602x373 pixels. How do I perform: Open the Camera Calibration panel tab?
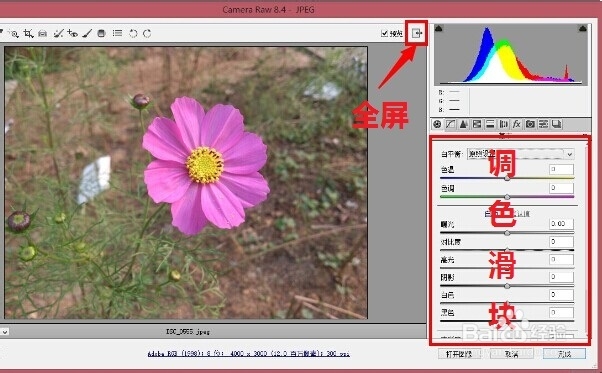point(530,124)
